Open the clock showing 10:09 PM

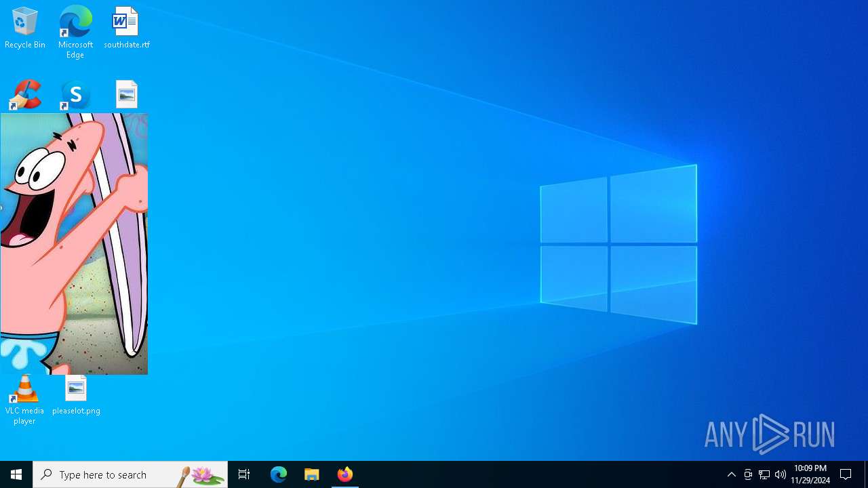click(810, 474)
